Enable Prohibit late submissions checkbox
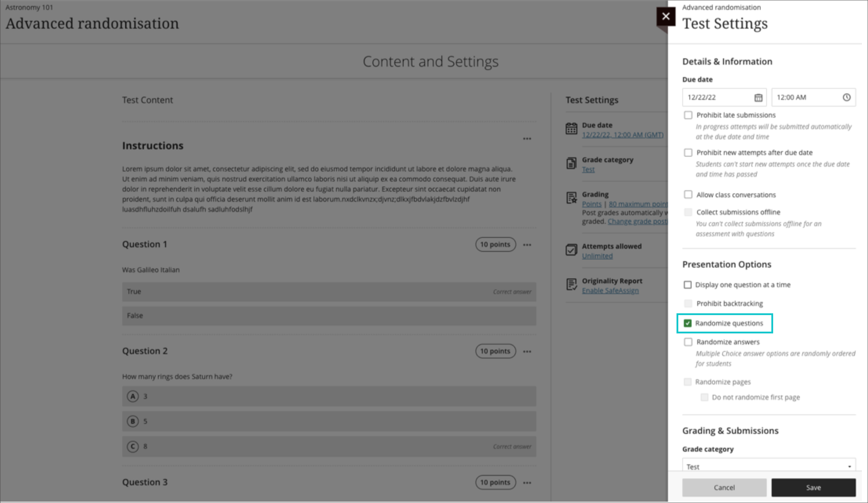The width and height of the screenshot is (868, 503). 688,115
